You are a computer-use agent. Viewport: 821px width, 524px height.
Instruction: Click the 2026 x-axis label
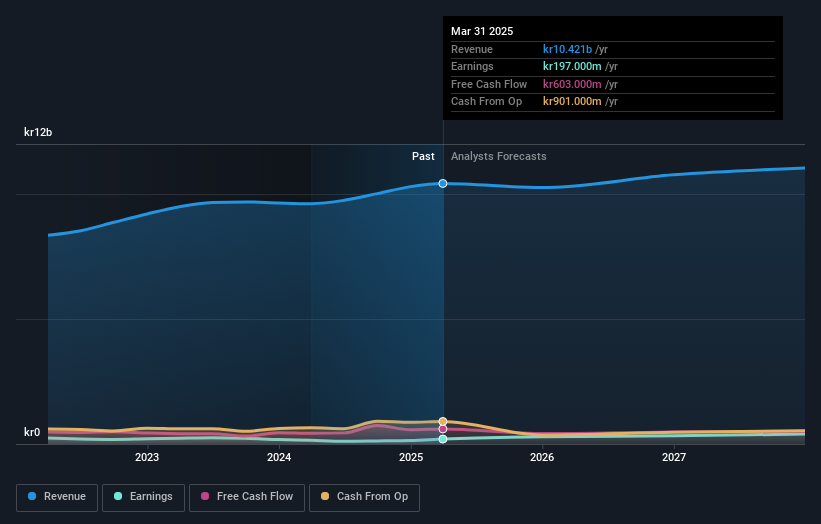[542, 457]
